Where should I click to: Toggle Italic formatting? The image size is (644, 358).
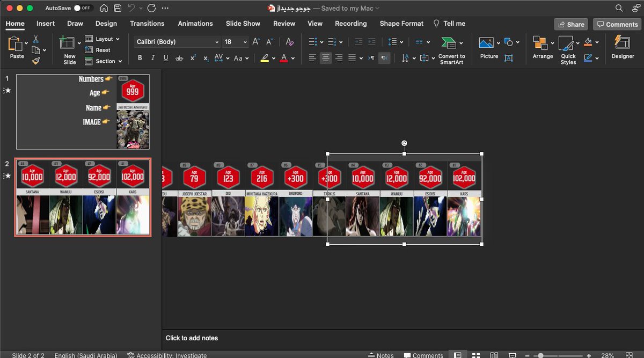(x=153, y=58)
